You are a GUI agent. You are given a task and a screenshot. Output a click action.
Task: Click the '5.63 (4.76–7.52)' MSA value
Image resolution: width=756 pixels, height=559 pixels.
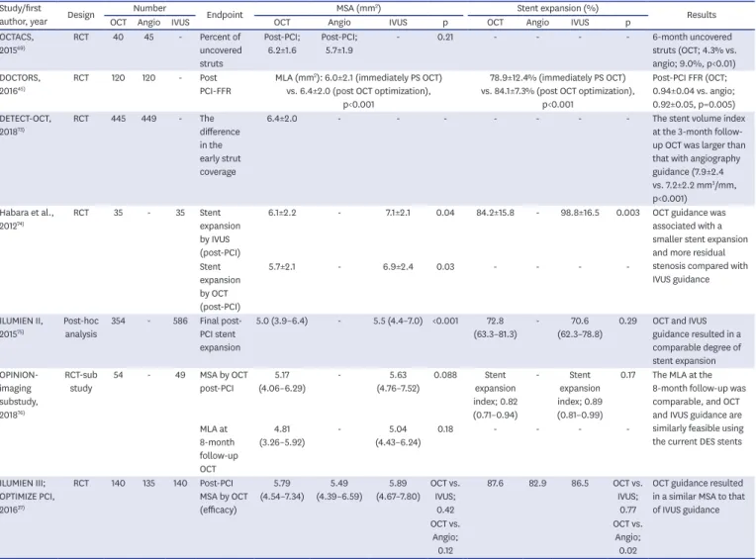(x=398, y=381)
